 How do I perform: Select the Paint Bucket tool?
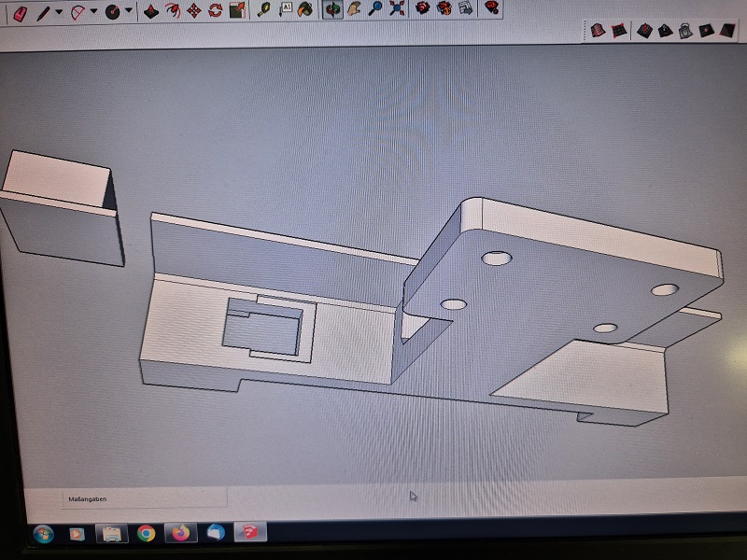pyautogui.click(x=304, y=9)
